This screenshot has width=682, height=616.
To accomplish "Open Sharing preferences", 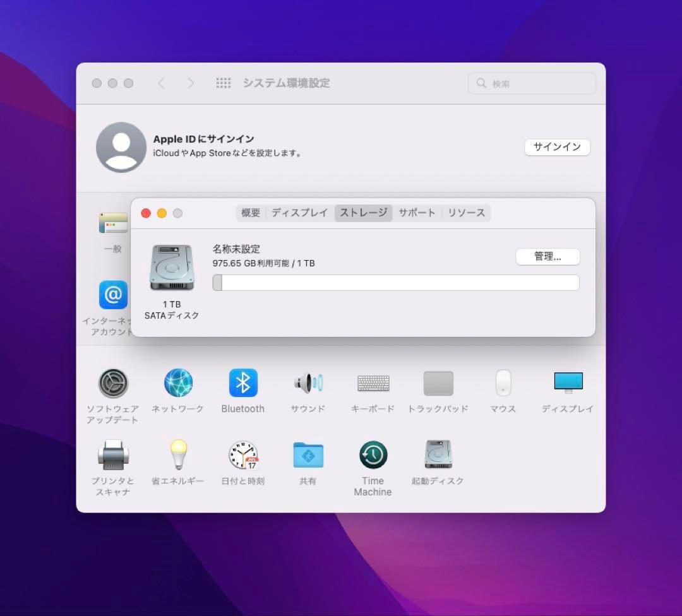I will [308, 456].
